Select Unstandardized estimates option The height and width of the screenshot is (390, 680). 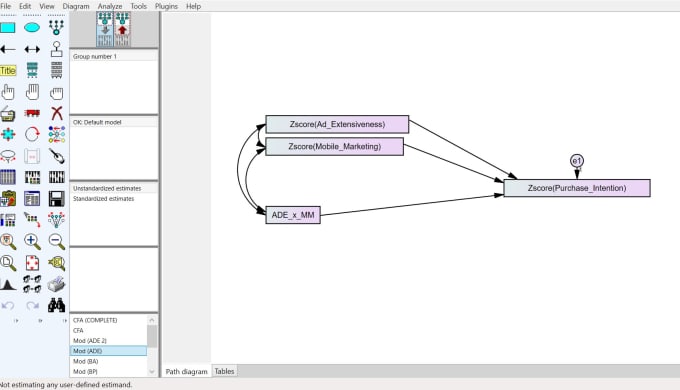click(107, 188)
